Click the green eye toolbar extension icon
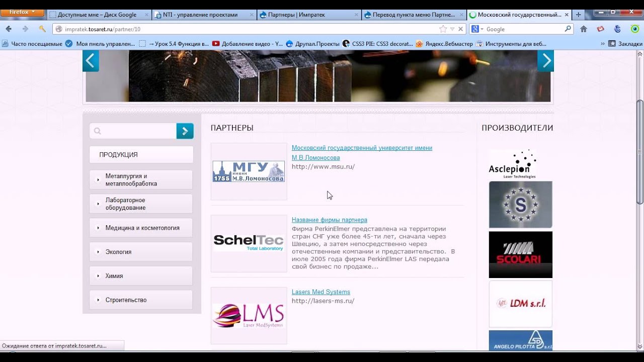The height and width of the screenshot is (362, 644). pos(635,29)
